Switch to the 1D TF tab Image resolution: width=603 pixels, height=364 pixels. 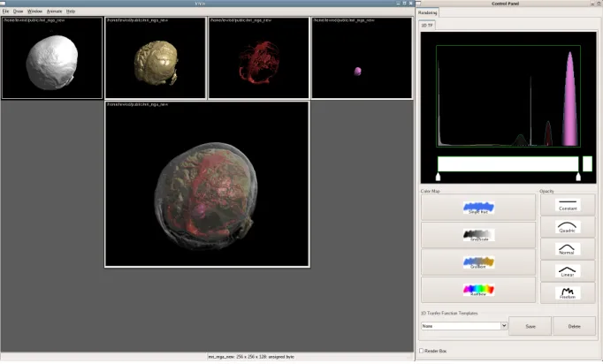point(427,26)
